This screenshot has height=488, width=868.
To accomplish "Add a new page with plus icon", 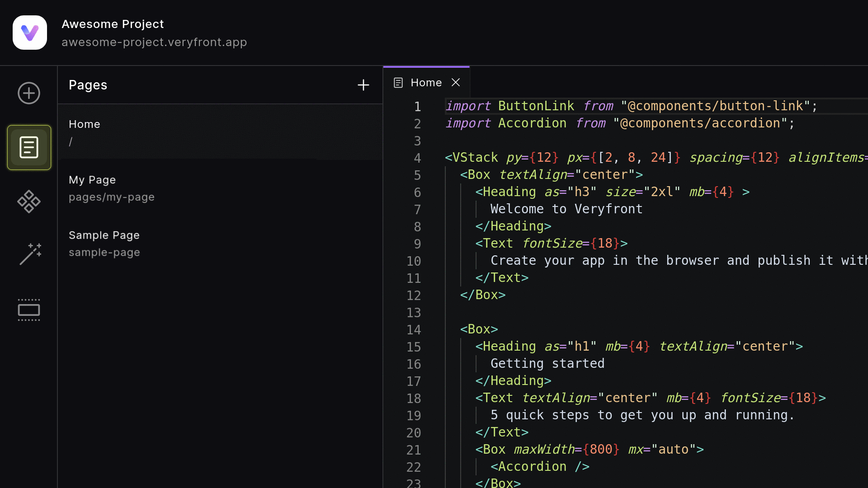I will click(x=363, y=85).
